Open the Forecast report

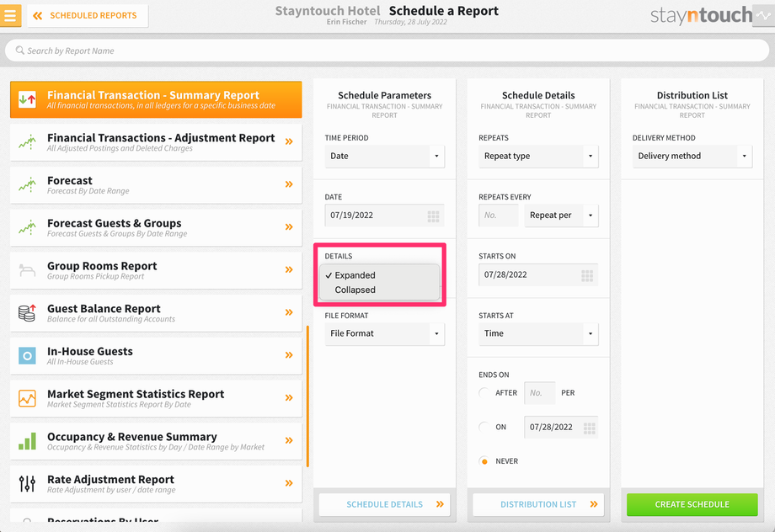156,184
